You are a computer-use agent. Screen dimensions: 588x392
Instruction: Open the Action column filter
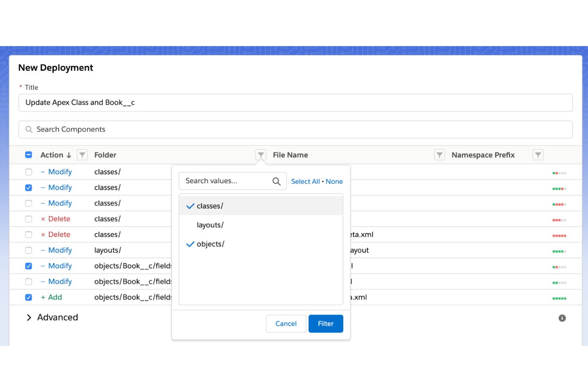[82, 155]
